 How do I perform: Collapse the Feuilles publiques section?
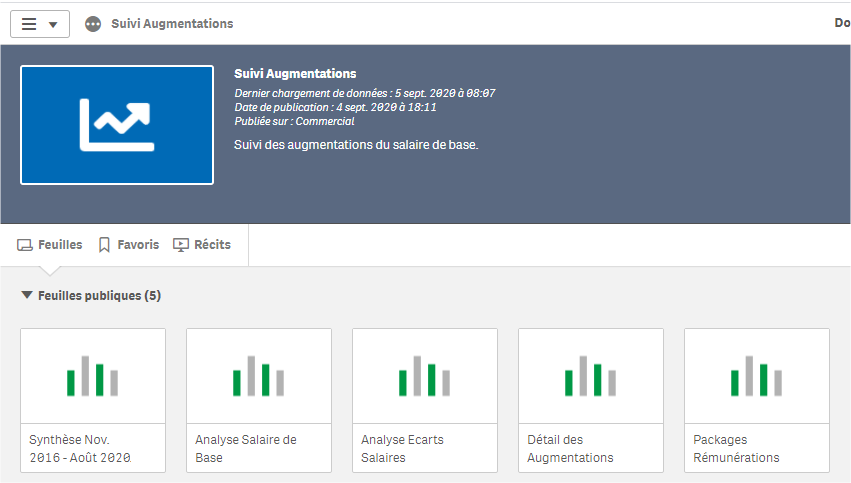click(27, 296)
